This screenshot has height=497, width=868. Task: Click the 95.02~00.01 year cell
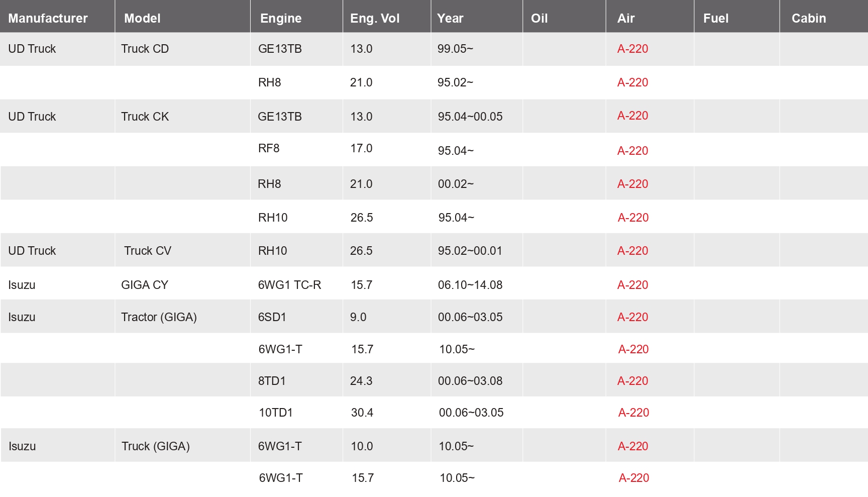470,251
